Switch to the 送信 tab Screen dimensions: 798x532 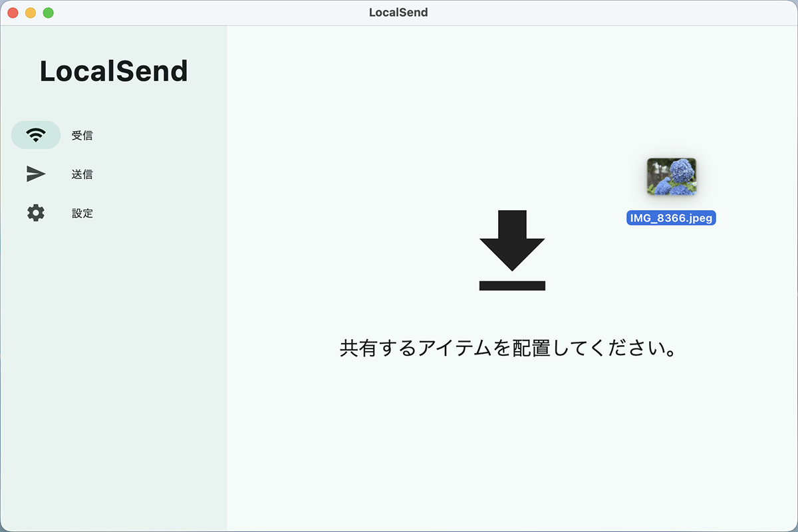(82, 175)
